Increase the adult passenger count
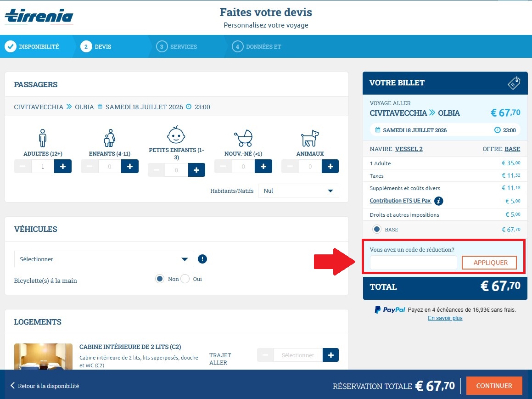532x399 pixels. (63, 166)
